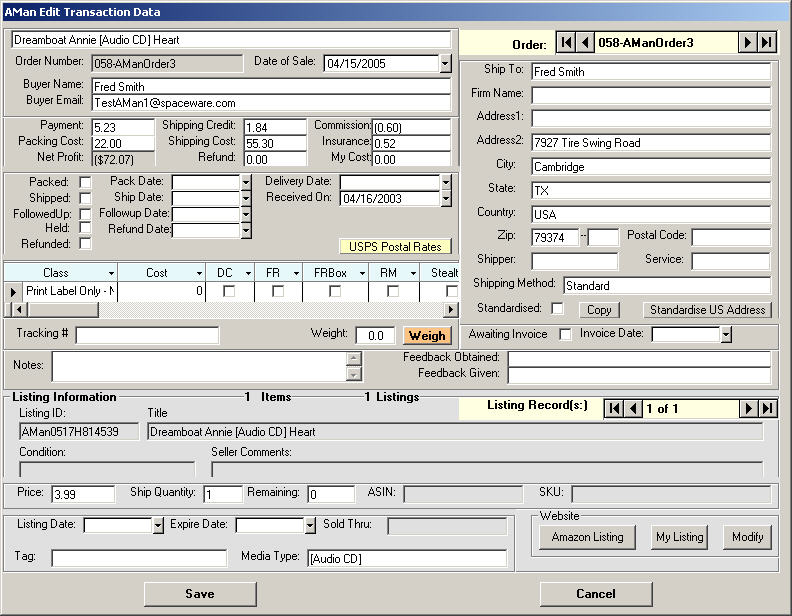Open USPS Postal Rates

tap(396, 247)
